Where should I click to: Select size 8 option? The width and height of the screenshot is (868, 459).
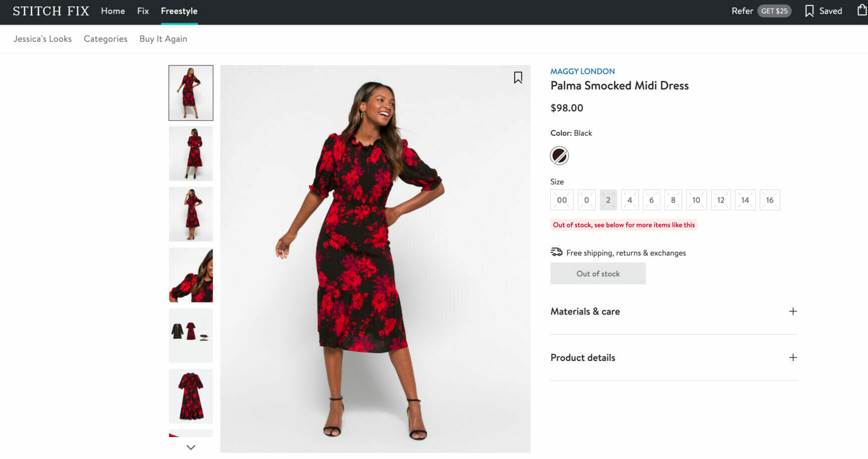click(673, 200)
